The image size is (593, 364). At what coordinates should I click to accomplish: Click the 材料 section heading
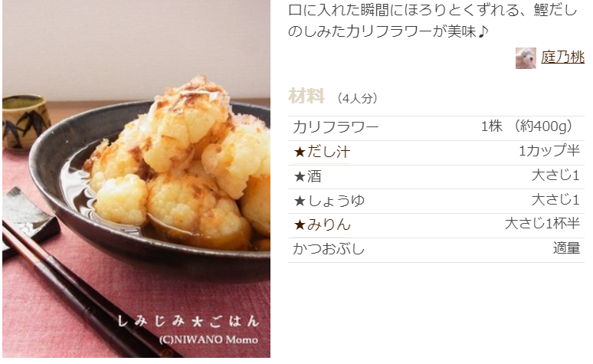coord(306,96)
